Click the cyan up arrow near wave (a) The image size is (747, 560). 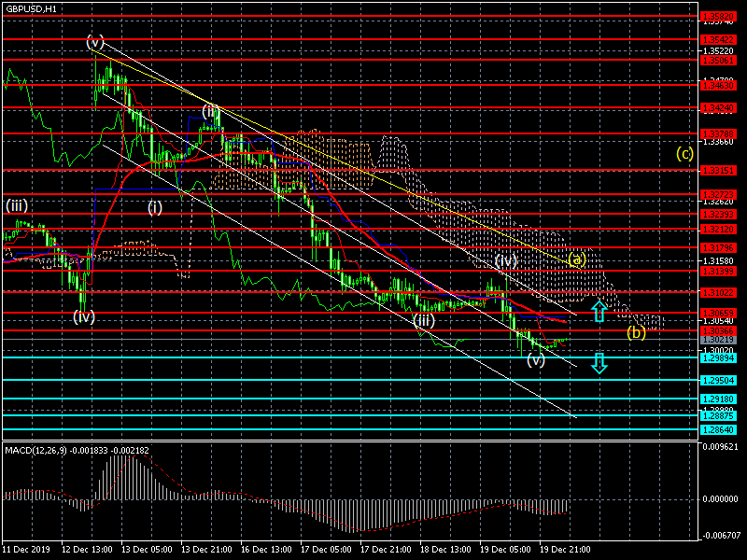599,311
